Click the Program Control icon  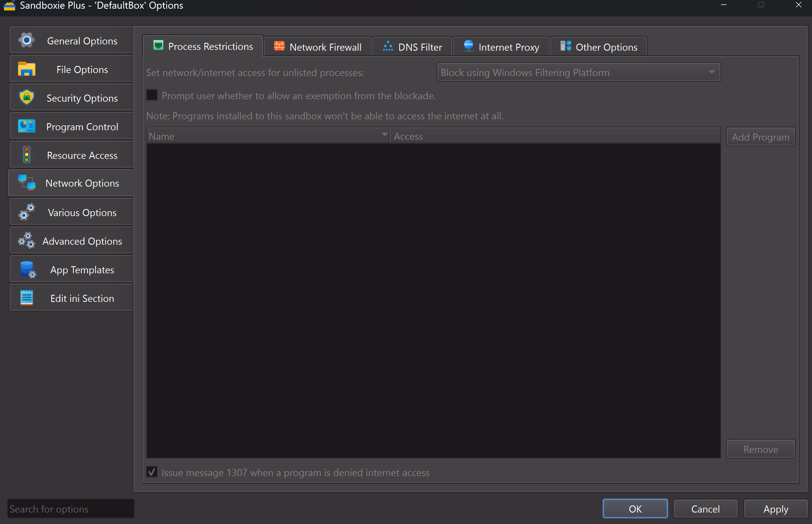coord(26,126)
